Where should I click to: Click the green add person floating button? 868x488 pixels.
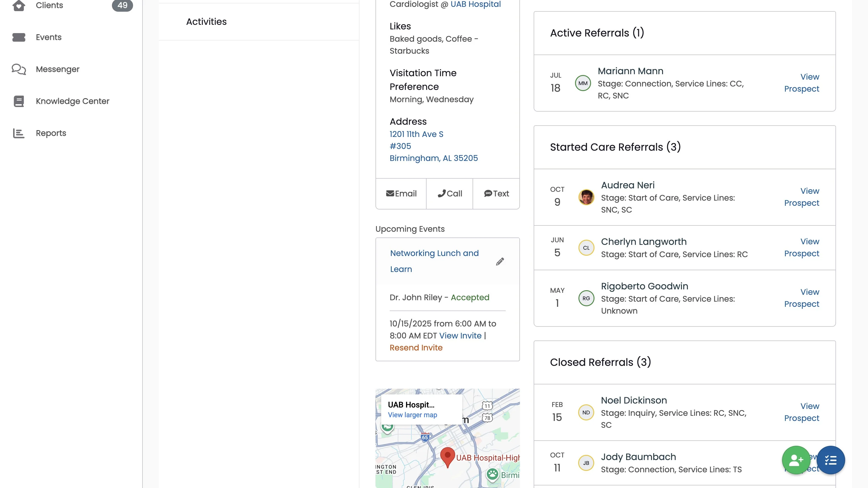796,460
